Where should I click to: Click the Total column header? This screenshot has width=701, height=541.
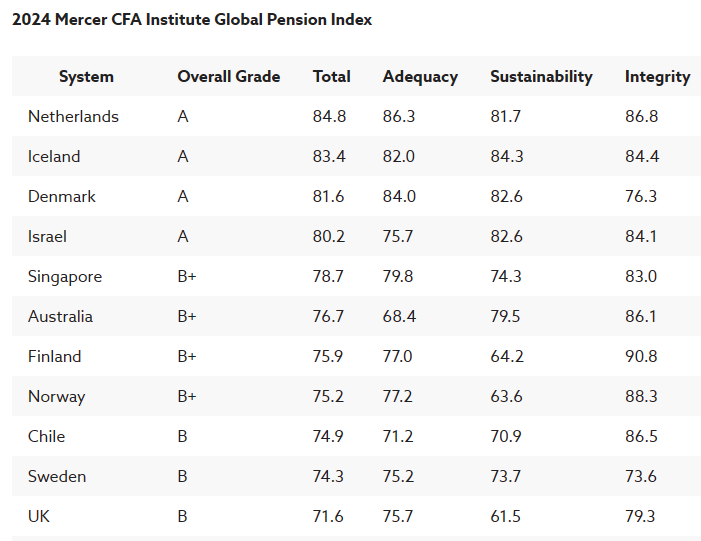[x=331, y=77]
